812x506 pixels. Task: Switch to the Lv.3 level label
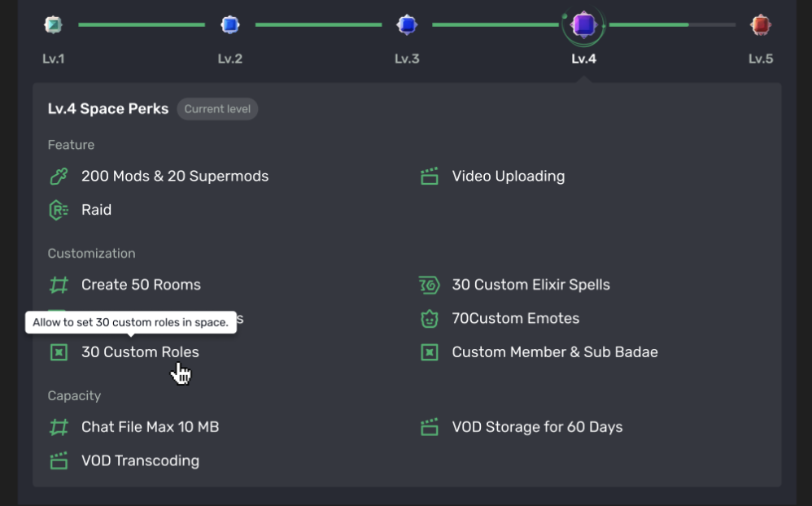pyautogui.click(x=407, y=59)
